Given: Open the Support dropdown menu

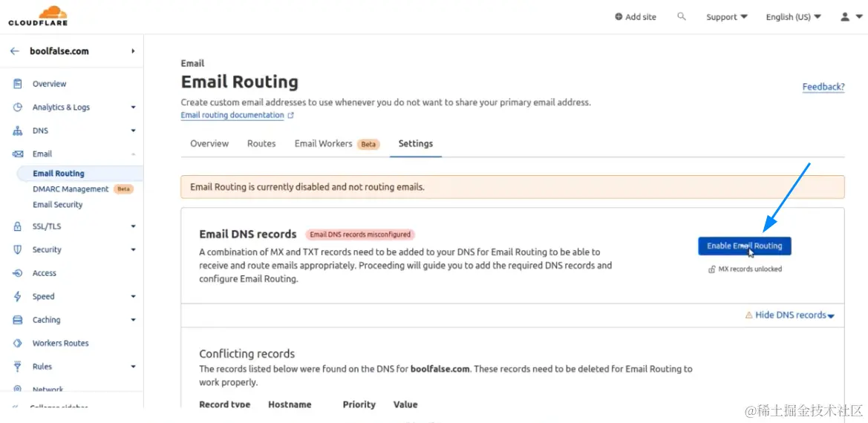Looking at the screenshot, I should click(x=727, y=17).
